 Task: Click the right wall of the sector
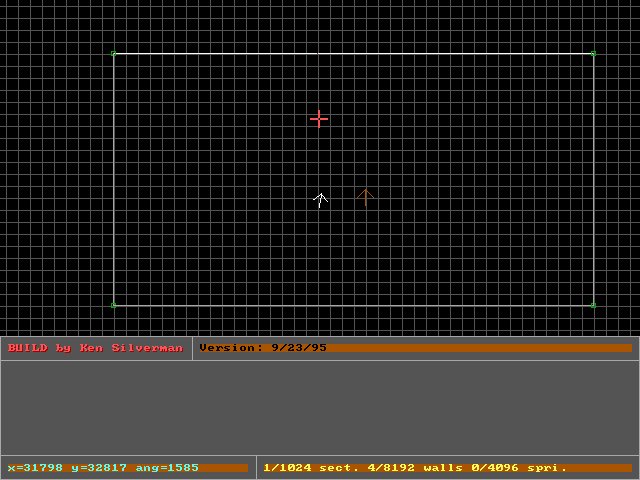point(593,179)
